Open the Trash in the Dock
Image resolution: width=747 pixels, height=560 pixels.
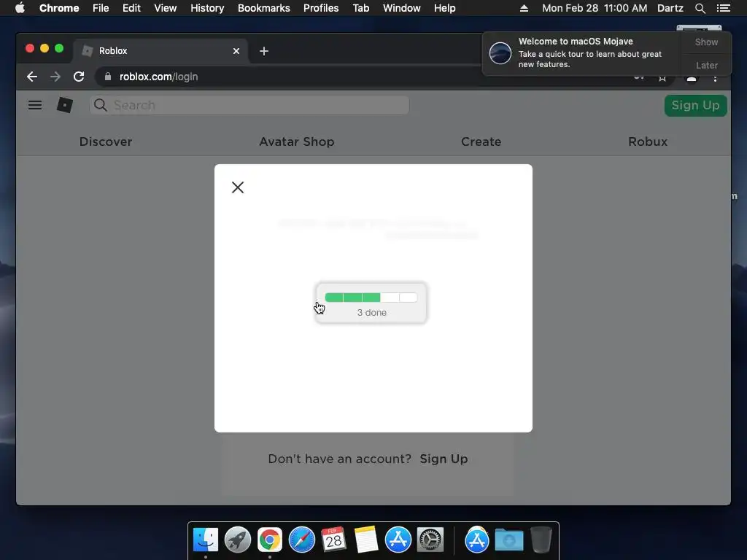[541, 540]
